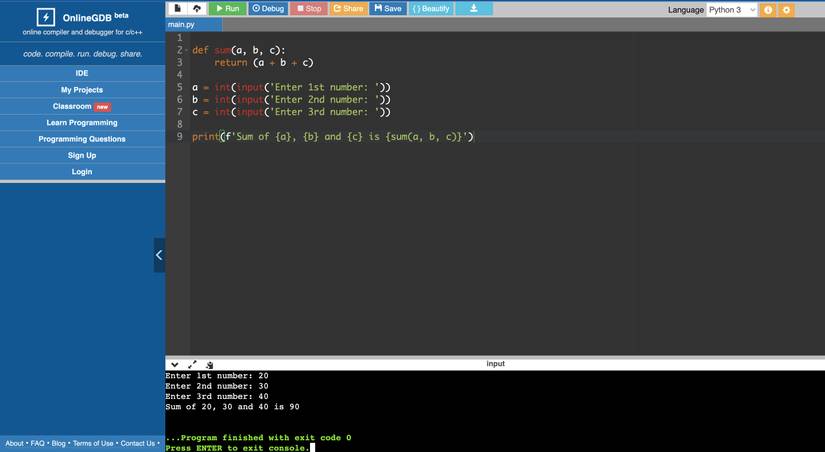This screenshot has width=825, height=452.
Task: Stop the running program
Action: click(309, 8)
